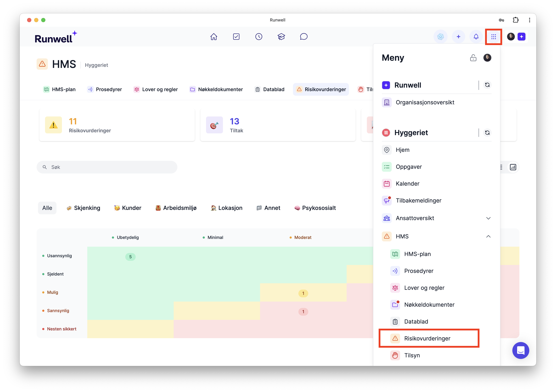556x392 pixels.
Task: Expand the Ansattoversikt chevron
Action: 488,218
